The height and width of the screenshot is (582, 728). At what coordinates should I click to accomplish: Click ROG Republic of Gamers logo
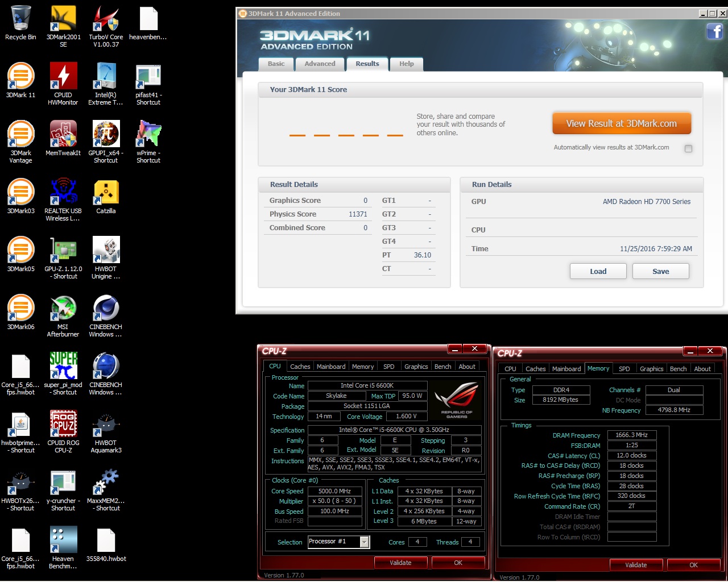click(457, 401)
